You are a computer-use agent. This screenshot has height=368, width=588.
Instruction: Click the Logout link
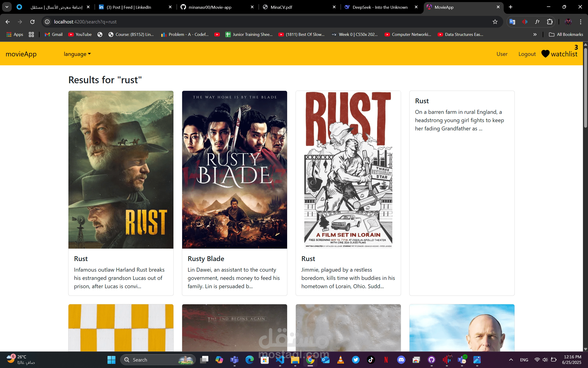click(x=527, y=54)
